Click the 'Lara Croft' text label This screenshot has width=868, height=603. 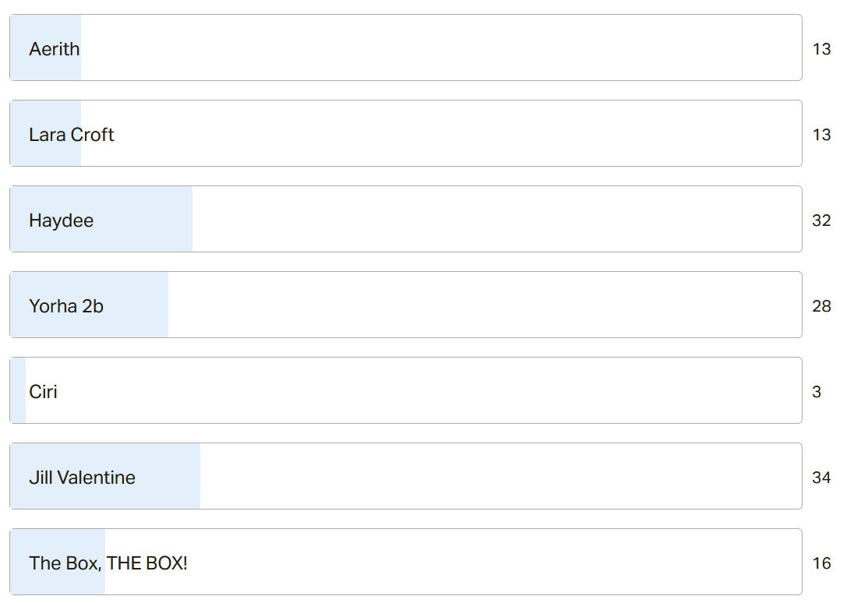72,135
